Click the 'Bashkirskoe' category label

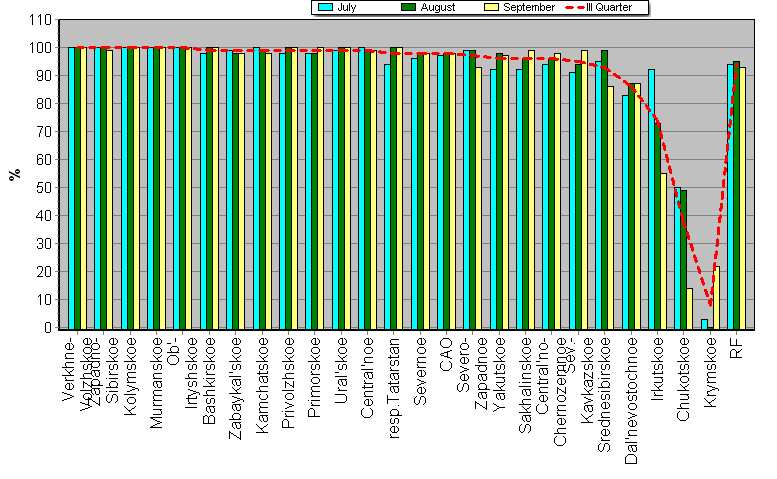tap(209, 381)
